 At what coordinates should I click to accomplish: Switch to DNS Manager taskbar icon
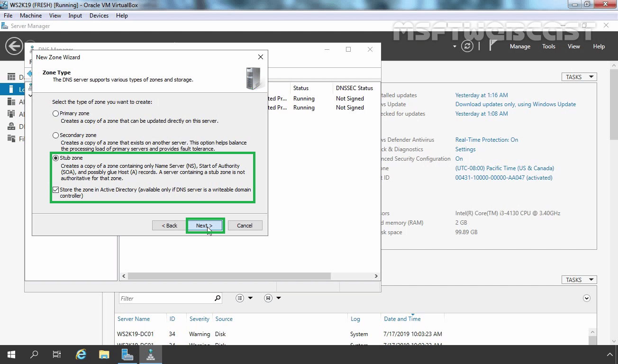click(x=150, y=355)
